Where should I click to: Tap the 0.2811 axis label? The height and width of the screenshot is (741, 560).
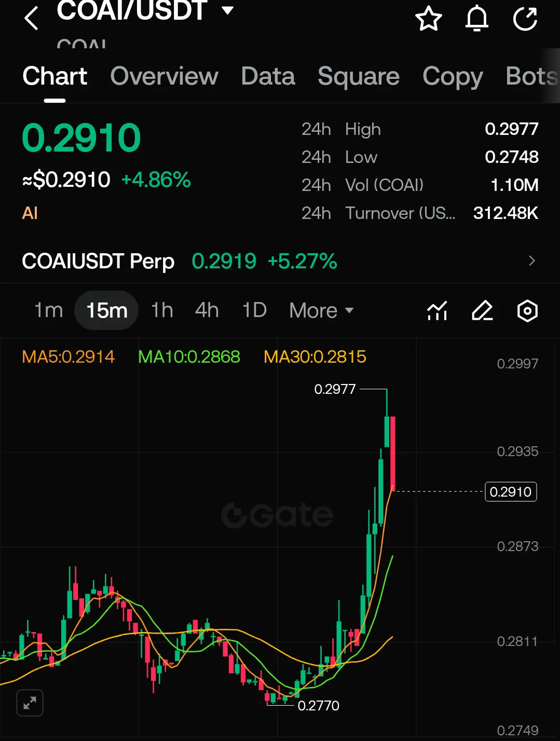click(x=517, y=641)
